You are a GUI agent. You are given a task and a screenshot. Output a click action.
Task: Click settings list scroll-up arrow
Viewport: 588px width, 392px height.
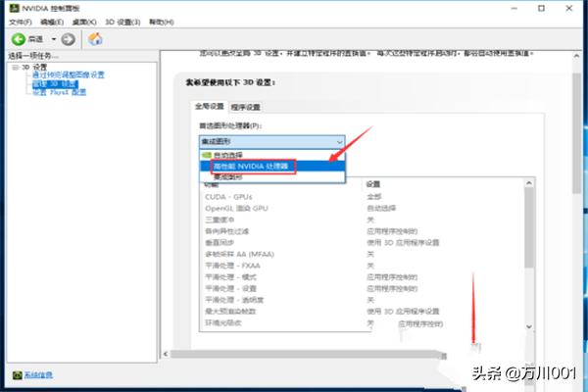click(x=529, y=183)
